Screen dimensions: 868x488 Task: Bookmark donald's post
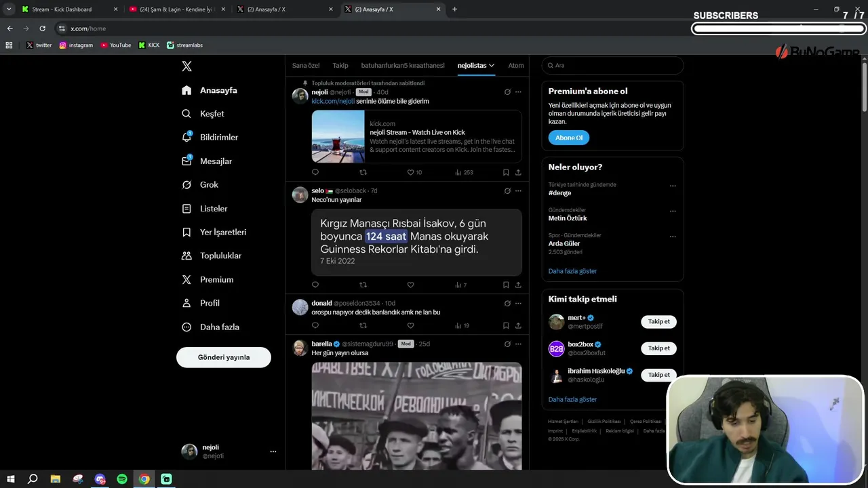click(x=506, y=325)
